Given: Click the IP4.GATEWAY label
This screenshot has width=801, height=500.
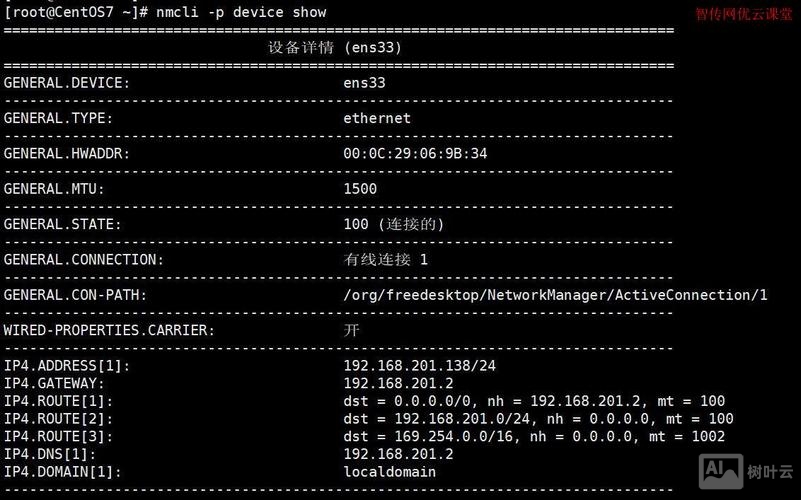Looking at the screenshot, I should [x=54, y=383].
